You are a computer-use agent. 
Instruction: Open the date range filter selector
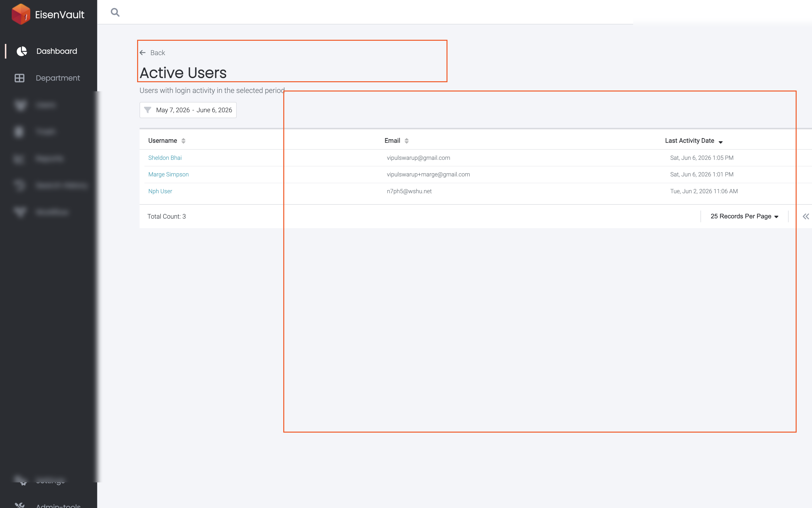(x=188, y=110)
